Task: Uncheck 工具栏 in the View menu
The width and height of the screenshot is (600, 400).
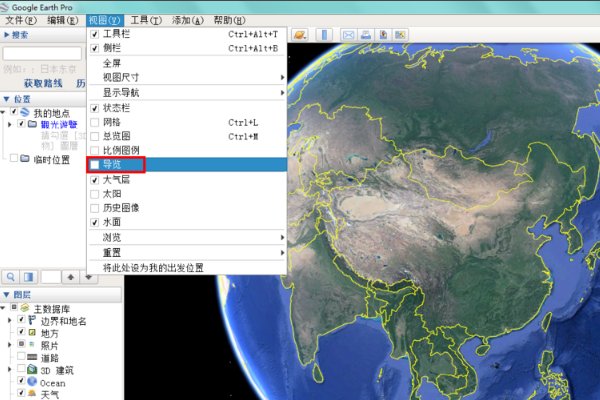Action: [95, 34]
